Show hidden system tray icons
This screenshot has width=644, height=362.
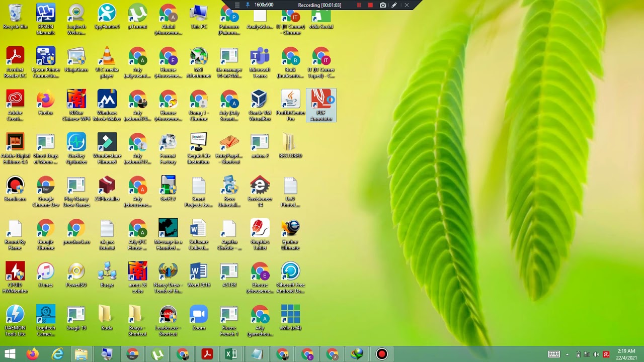(x=568, y=354)
